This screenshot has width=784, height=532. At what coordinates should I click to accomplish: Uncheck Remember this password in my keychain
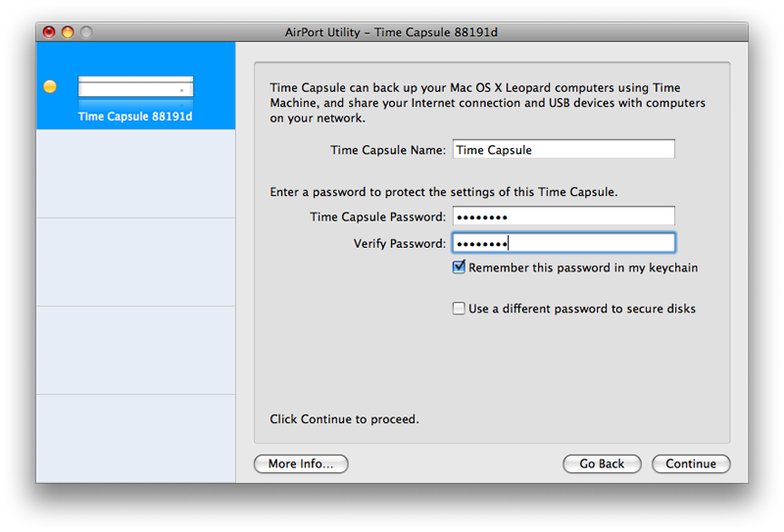point(459,267)
